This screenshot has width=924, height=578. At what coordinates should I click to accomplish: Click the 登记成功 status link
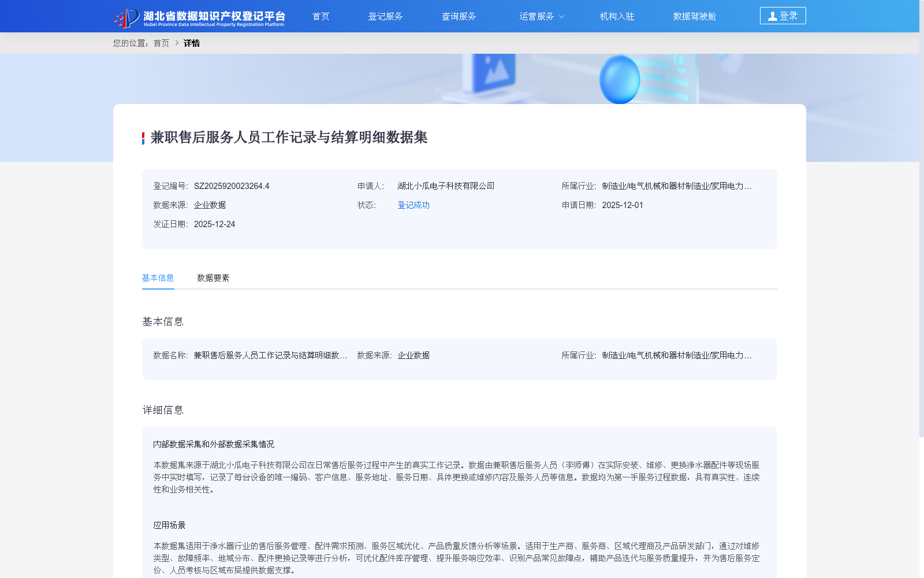pyautogui.click(x=413, y=205)
